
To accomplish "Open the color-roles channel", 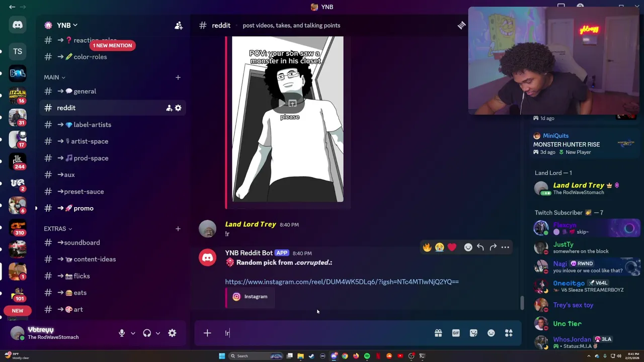I will [x=113, y=57].
